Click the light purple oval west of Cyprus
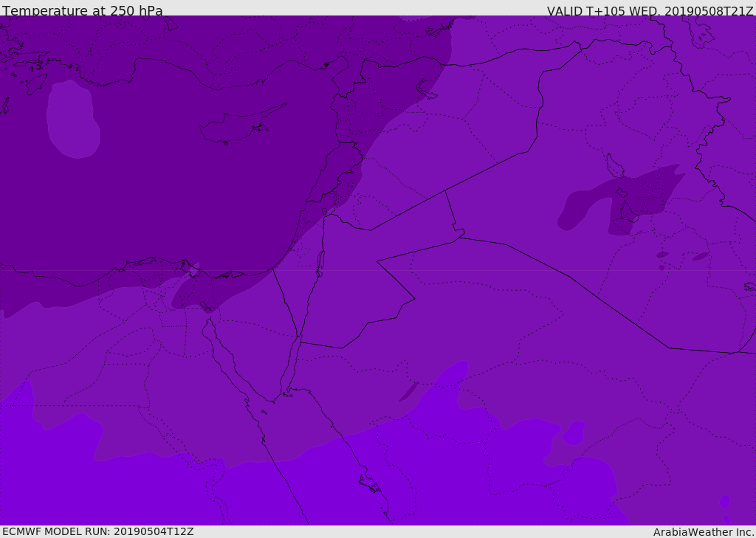The image size is (756, 538). pos(73,119)
